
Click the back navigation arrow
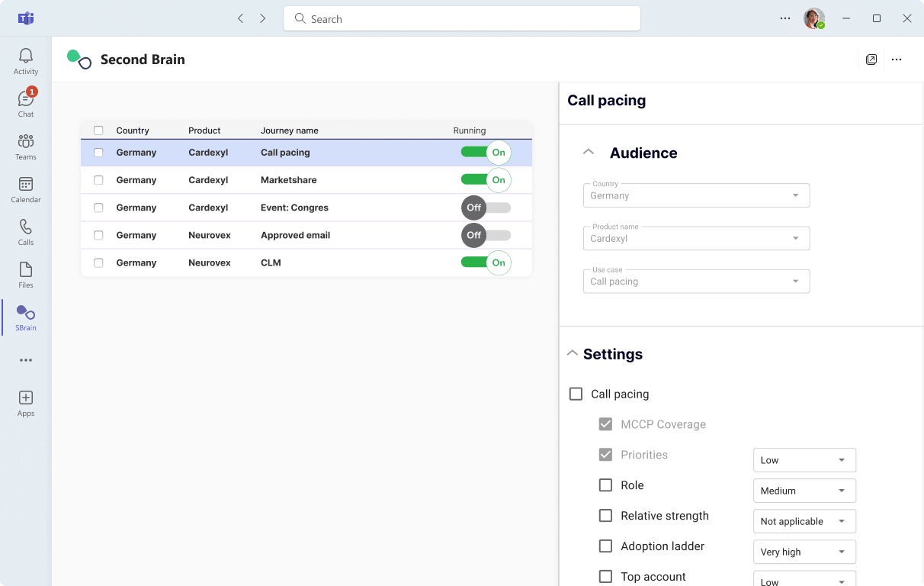[x=241, y=18]
